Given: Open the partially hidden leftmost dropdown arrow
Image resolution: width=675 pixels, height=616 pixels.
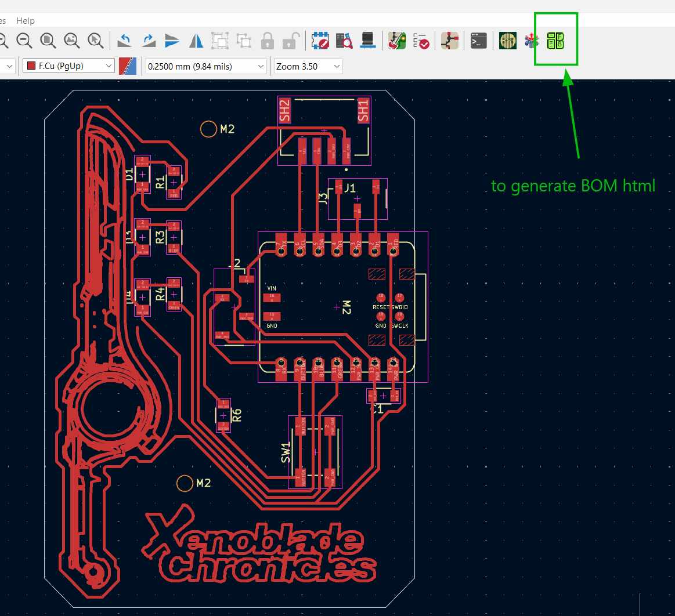Looking at the screenshot, I should coord(9,66).
